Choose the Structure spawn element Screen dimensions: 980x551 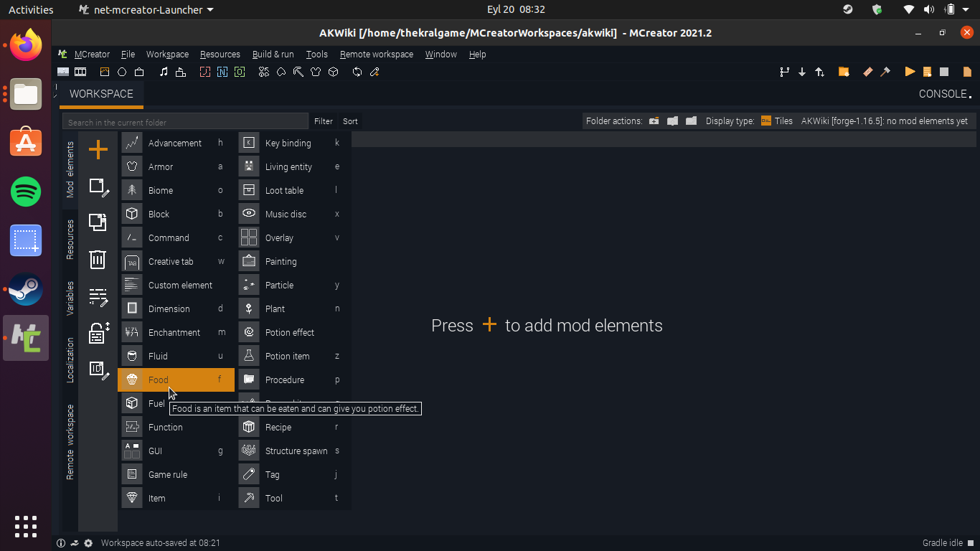[x=293, y=451]
